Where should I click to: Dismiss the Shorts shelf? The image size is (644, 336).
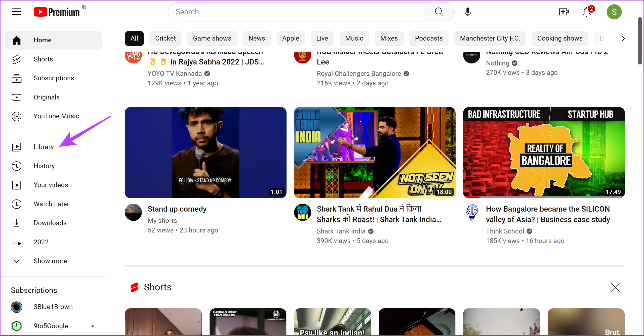[615, 287]
